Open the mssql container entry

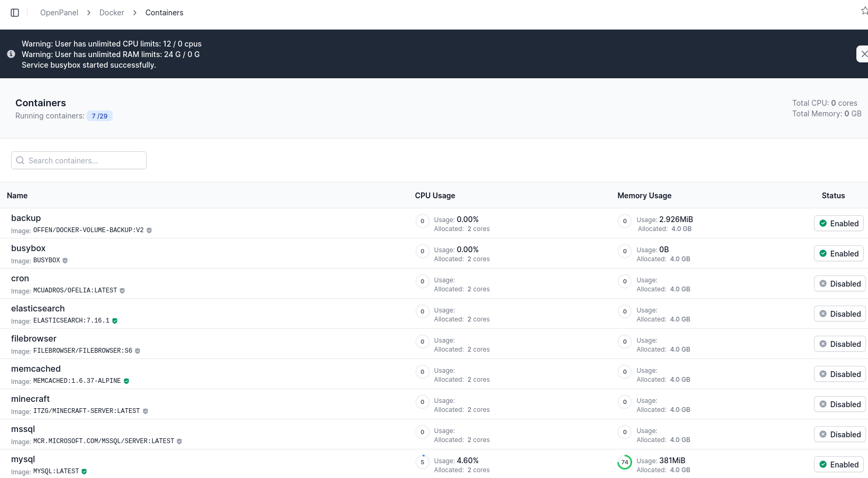pyautogui.click(x=23, y=429)
